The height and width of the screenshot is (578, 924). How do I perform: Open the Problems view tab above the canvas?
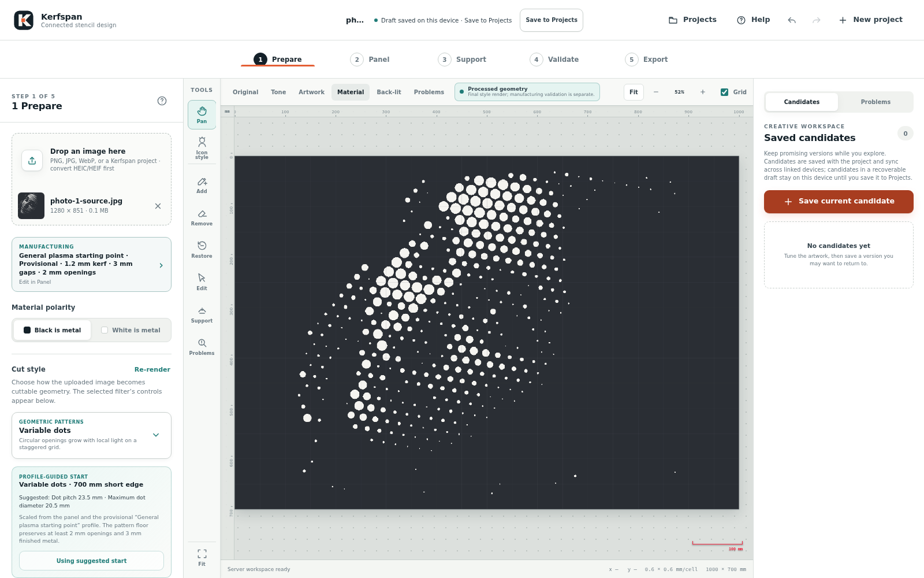(x=429, y=92)
